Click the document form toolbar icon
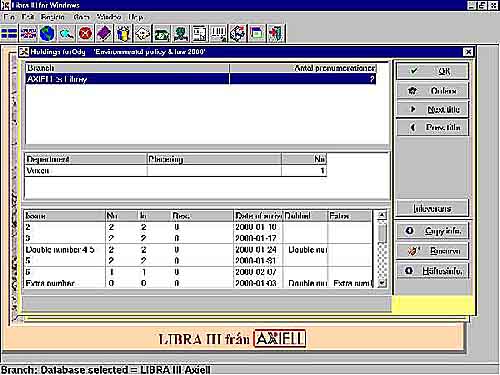 199,34
